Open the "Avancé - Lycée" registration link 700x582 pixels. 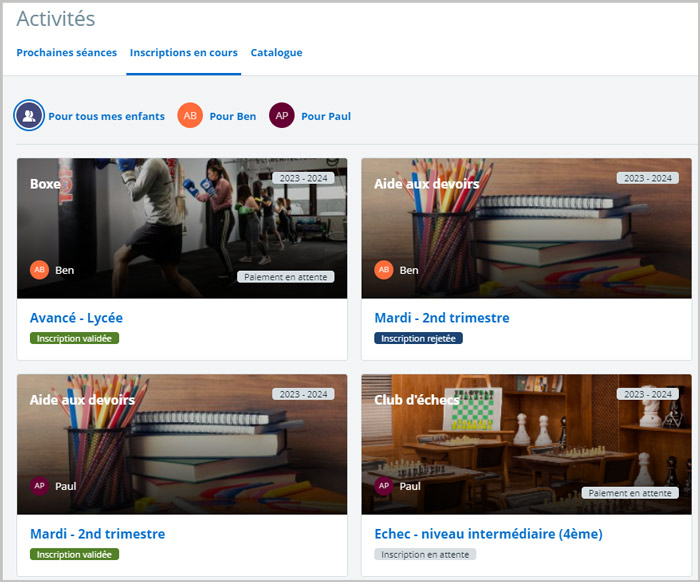point(76,318)
